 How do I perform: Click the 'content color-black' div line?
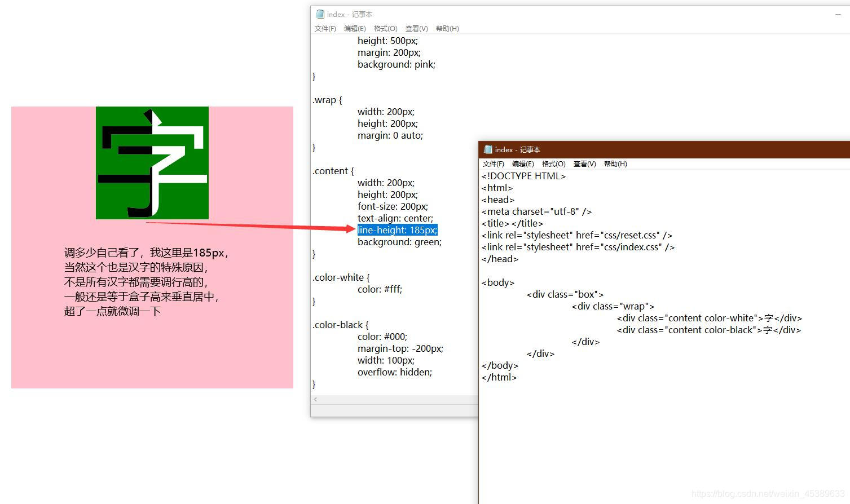tap(709, 330)
